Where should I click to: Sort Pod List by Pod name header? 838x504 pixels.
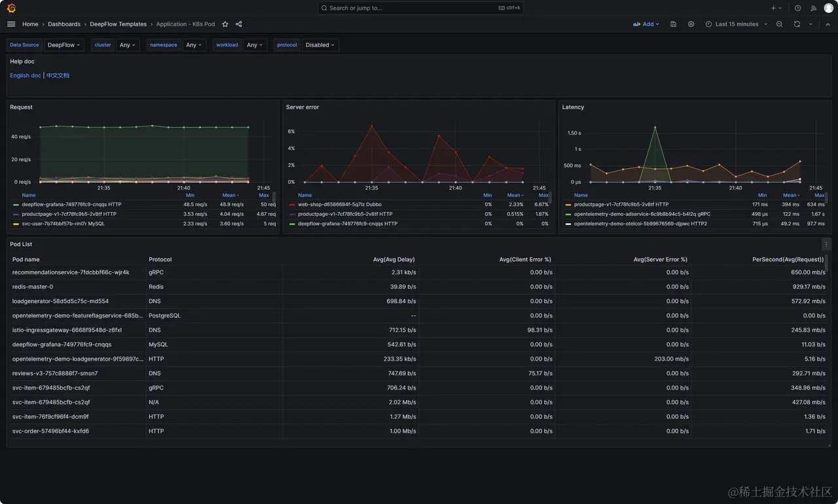click(x=26, y=260)
